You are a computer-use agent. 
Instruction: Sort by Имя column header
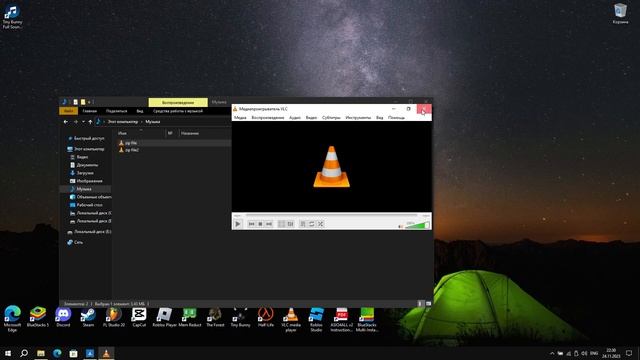pos(122,133)
